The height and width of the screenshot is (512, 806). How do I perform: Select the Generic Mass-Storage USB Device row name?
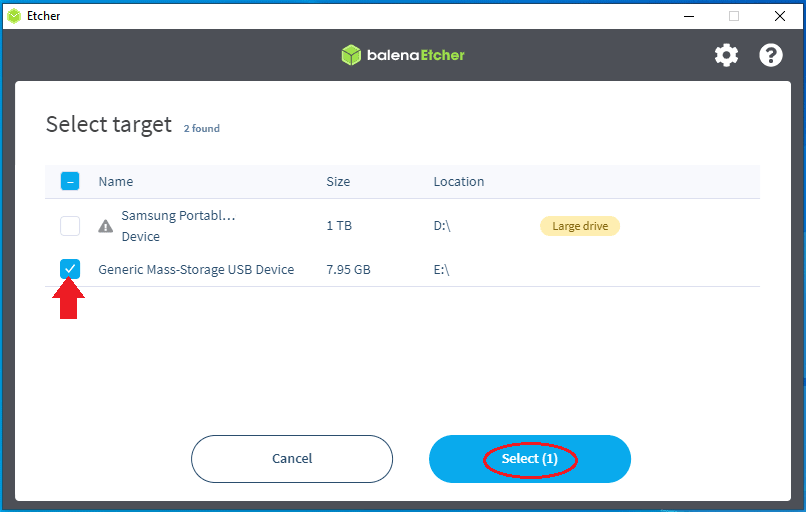coord(196,269)
